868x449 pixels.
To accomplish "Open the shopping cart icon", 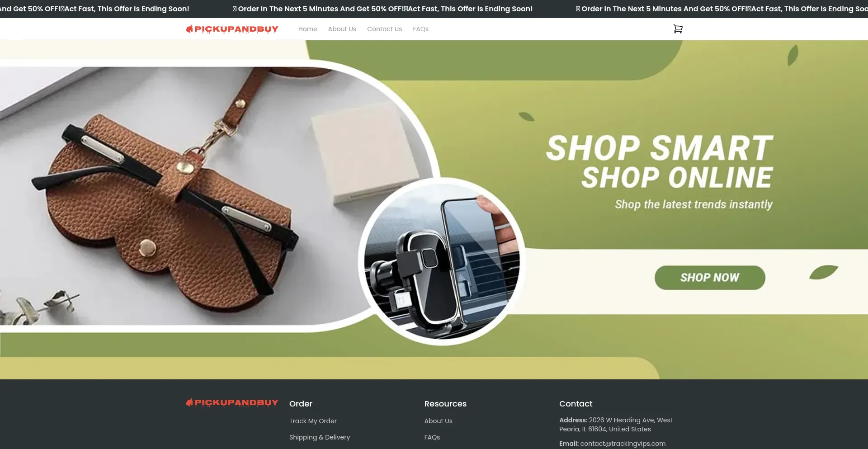I will [678, 29].
